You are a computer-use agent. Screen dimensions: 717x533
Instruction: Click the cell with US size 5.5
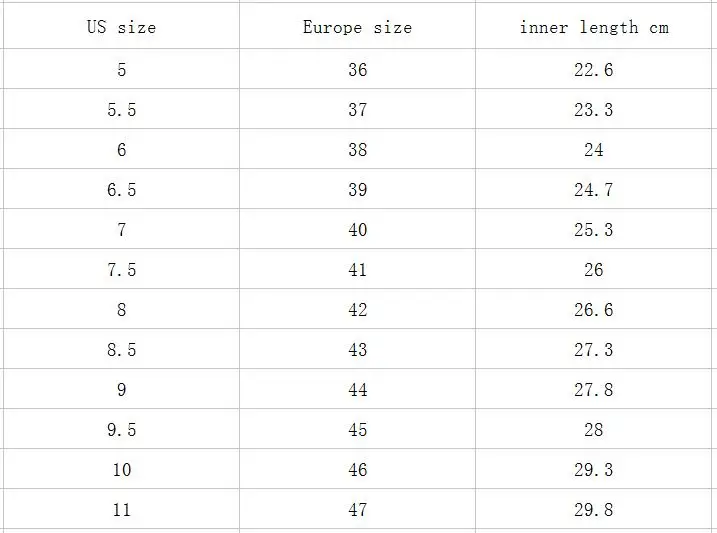click(x=122, y=109)
